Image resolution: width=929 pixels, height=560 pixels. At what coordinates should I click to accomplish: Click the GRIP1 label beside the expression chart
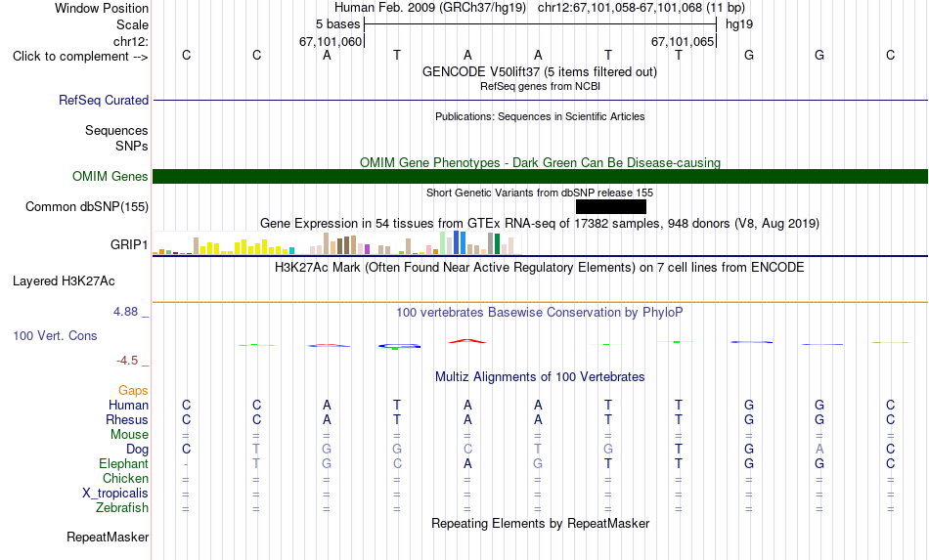coord(129,244)
